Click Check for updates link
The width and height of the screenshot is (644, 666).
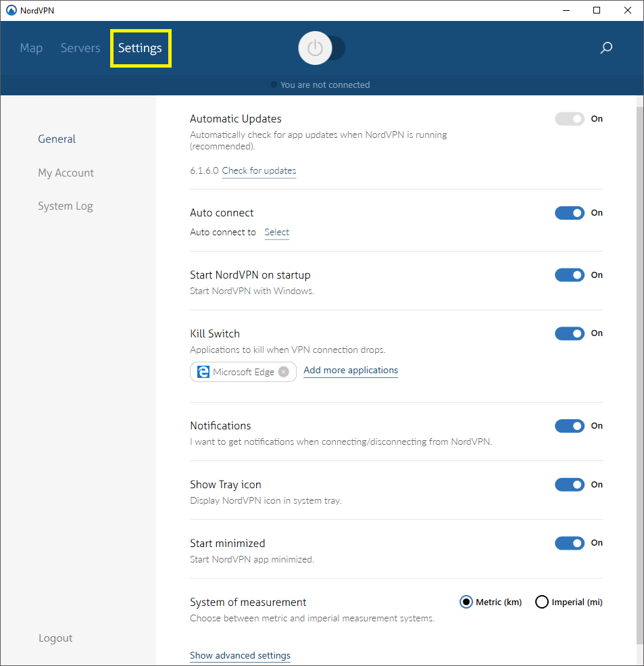259,171
